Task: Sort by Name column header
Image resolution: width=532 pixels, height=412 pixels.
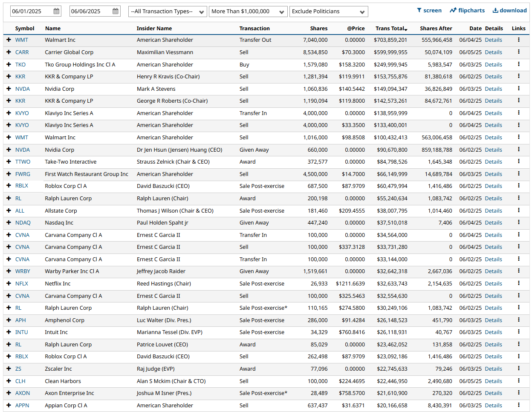Action: [53, 29]
